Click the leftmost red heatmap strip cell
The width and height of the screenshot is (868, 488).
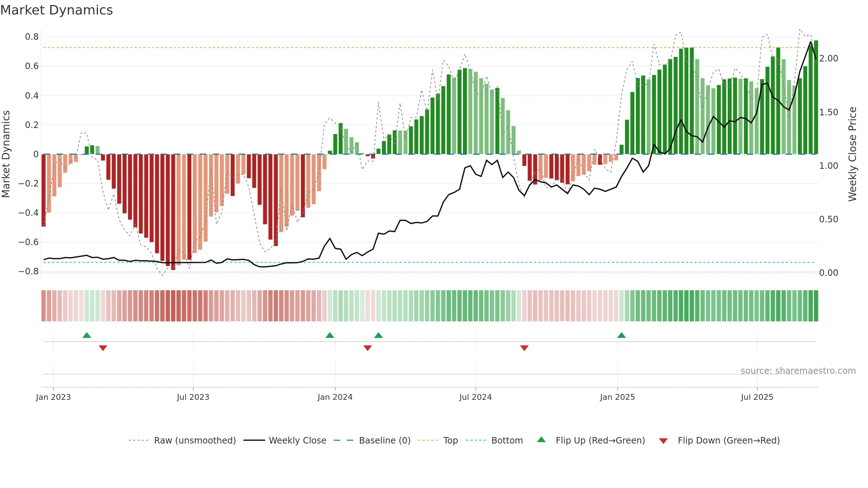[x=43, y=306]
